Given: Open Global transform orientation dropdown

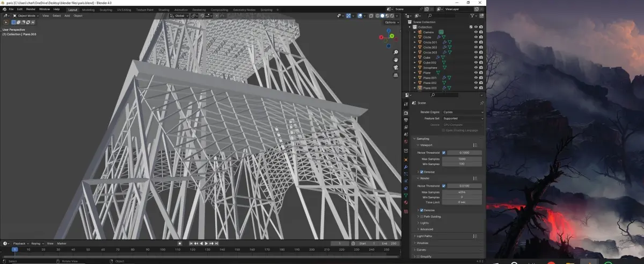Looking at the screenshot, I should (x=179, y=16).
